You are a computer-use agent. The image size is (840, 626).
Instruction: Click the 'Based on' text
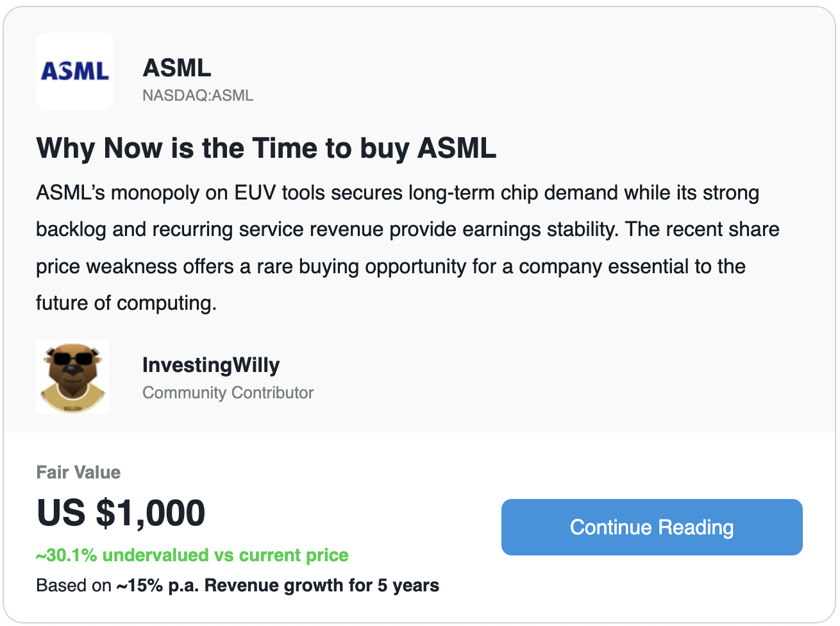tap(74, 586)
